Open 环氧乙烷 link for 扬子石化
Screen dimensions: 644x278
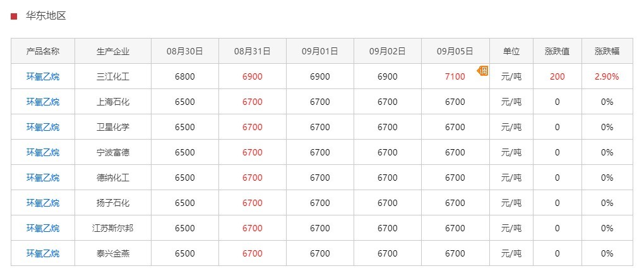pyautogui.click(x=43, y=203)
